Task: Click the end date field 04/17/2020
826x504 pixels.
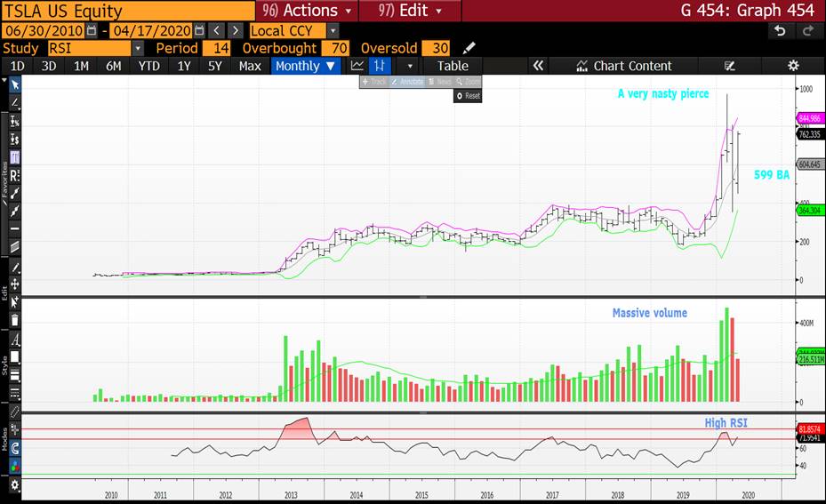Action: click(x=151, y=31)
